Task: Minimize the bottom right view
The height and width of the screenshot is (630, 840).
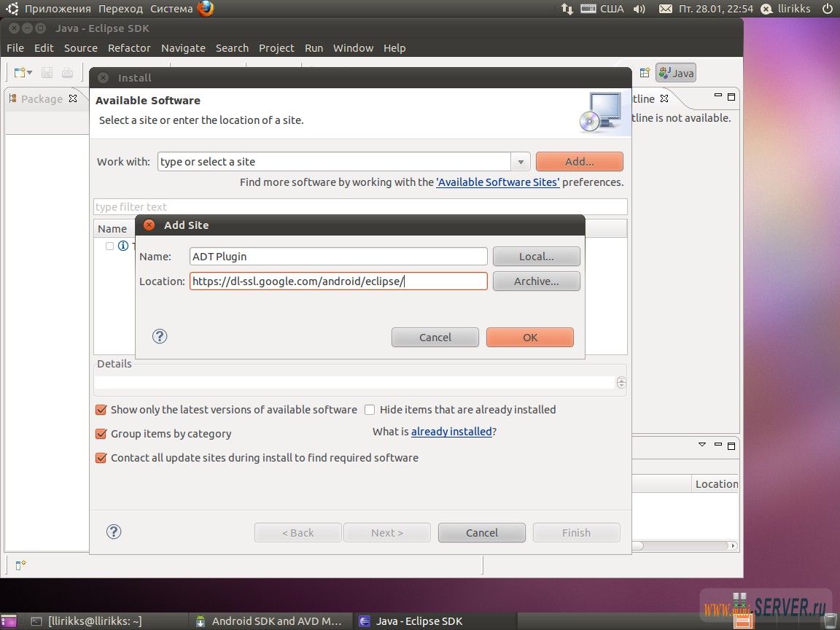Action: point(717,444)
